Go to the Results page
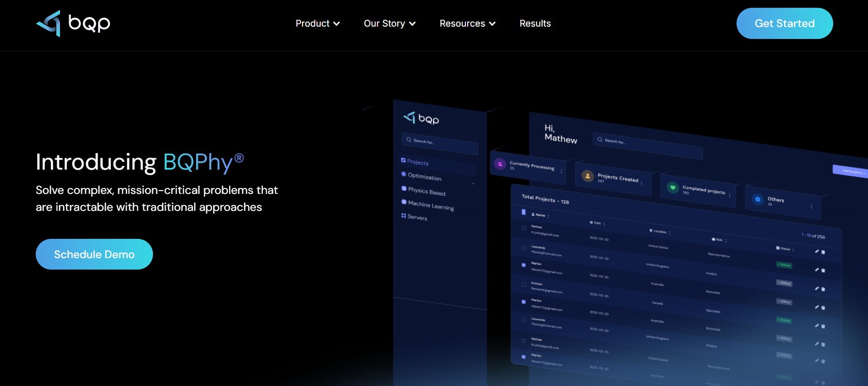This screenshot has height=386, width=868. (535, 23)
